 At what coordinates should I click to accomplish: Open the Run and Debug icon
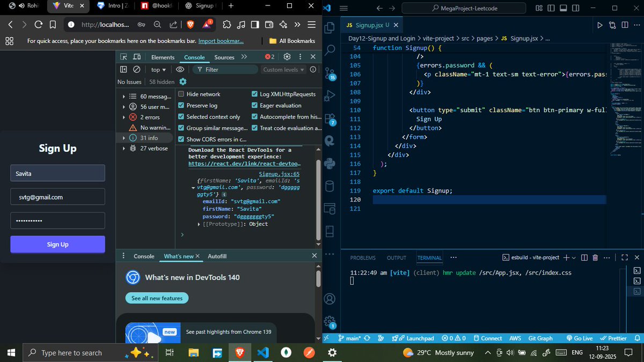(x=330, y=98)
